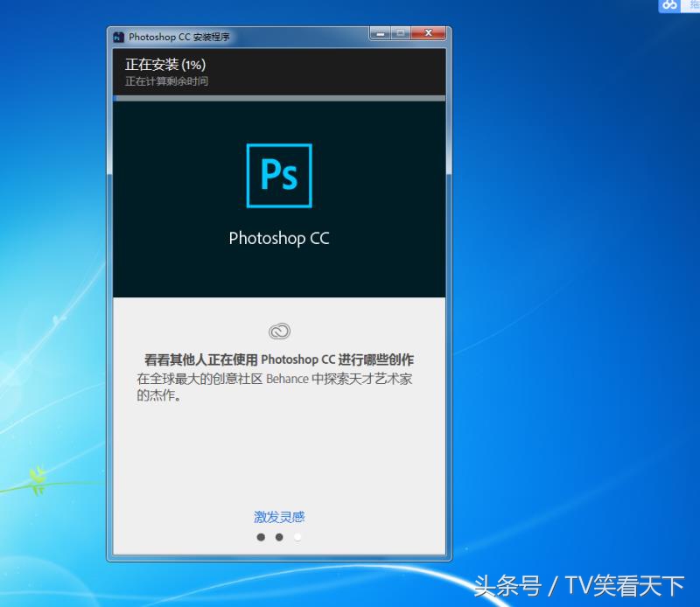This screenshot has height=607, width=700.
Task: Click the installer icon in the title bar
Action: (x=118, y=37)
